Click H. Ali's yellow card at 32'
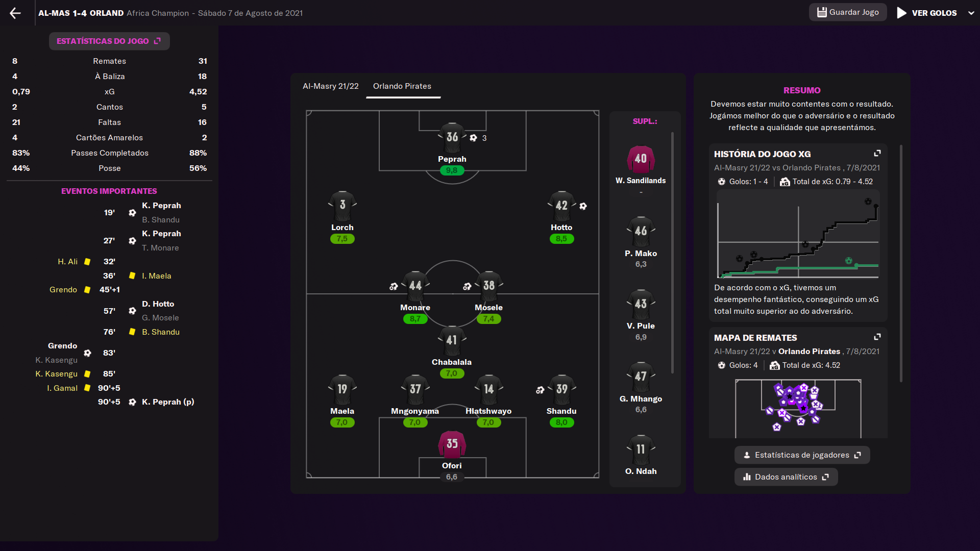The height and width of the screenshot is (551, 980). 87,262
